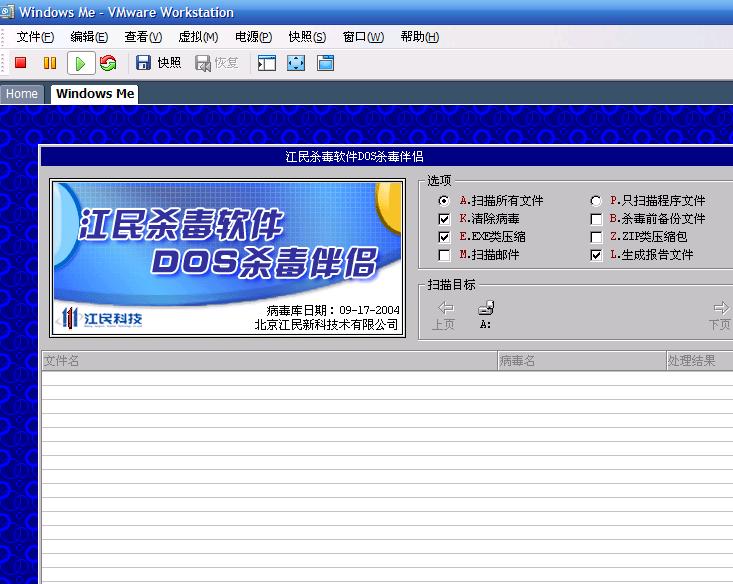Switch to quick switch window view icon
Image resolution: width=733 pixels, height=584 pixels.
click(x=325, y=63)
